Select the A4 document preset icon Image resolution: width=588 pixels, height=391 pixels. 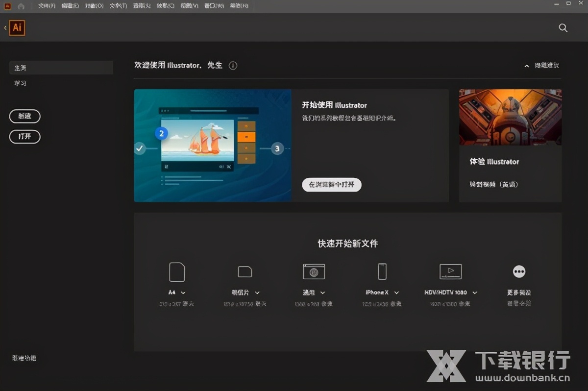coord(176,271)
